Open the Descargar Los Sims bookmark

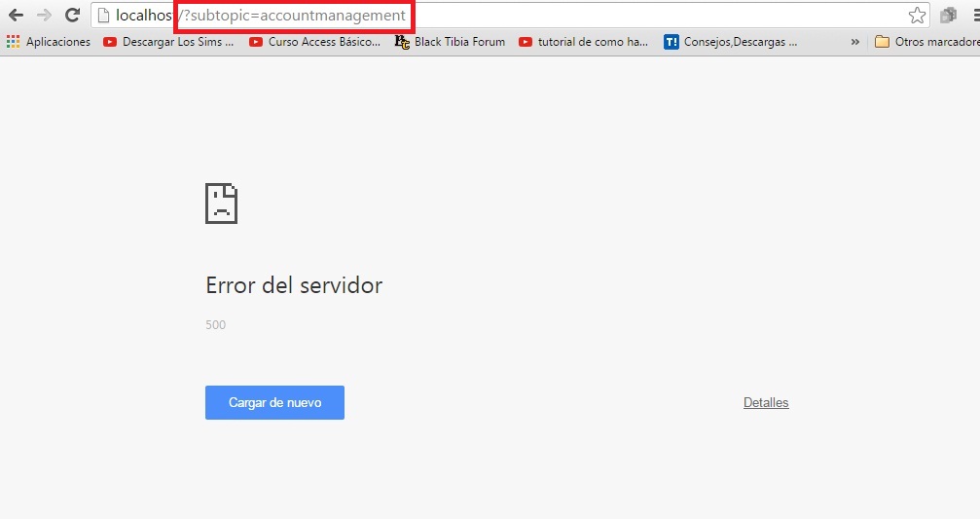168,42
